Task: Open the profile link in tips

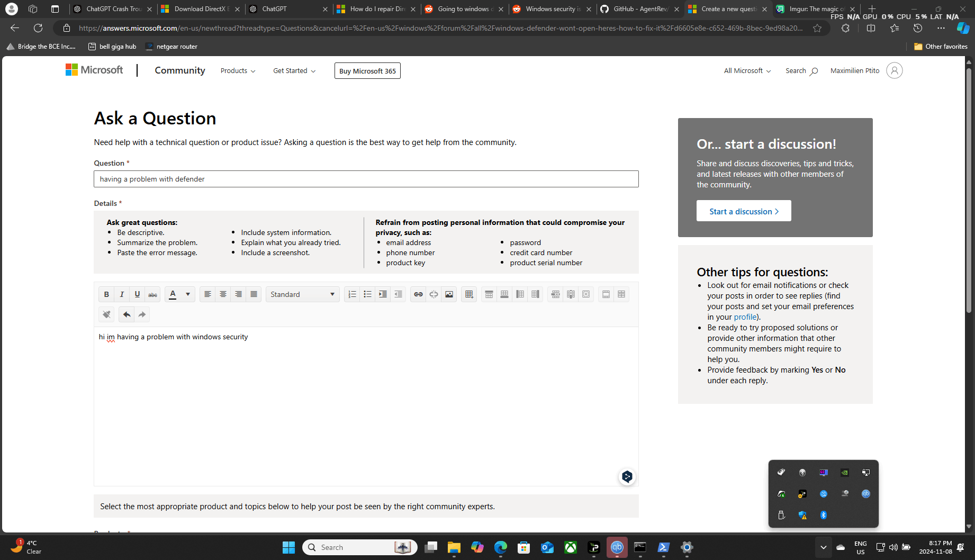Action: tap(745, 317)
